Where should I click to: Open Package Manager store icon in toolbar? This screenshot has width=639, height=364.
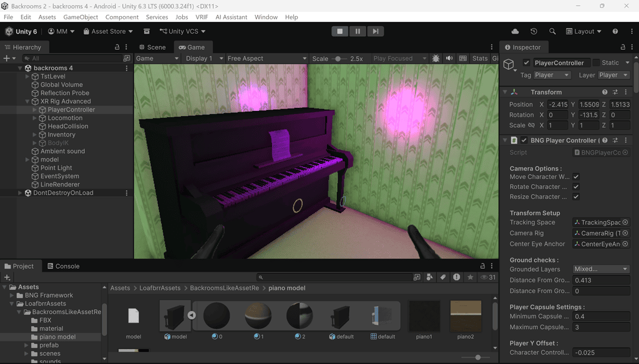(147, 31)
